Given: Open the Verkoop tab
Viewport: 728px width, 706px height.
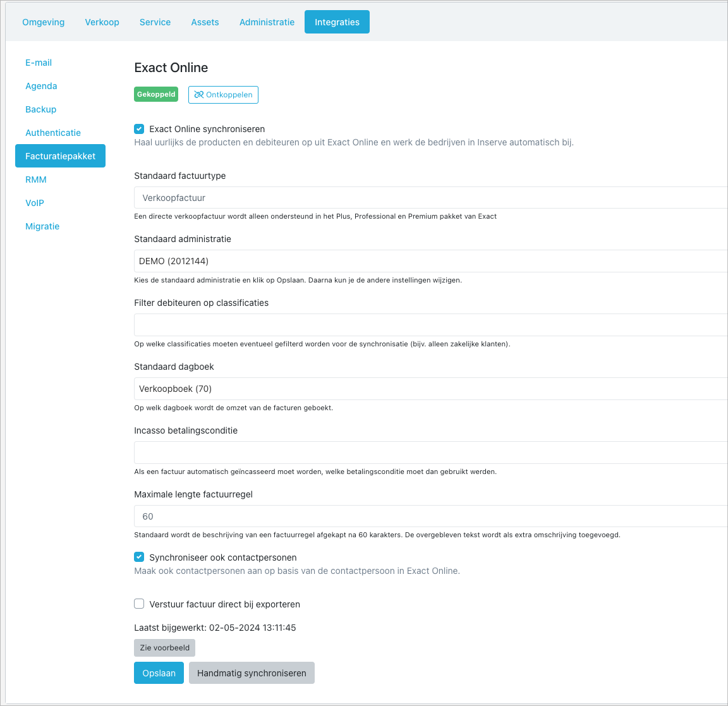Looking at the screenshot, I should [102, 22].
